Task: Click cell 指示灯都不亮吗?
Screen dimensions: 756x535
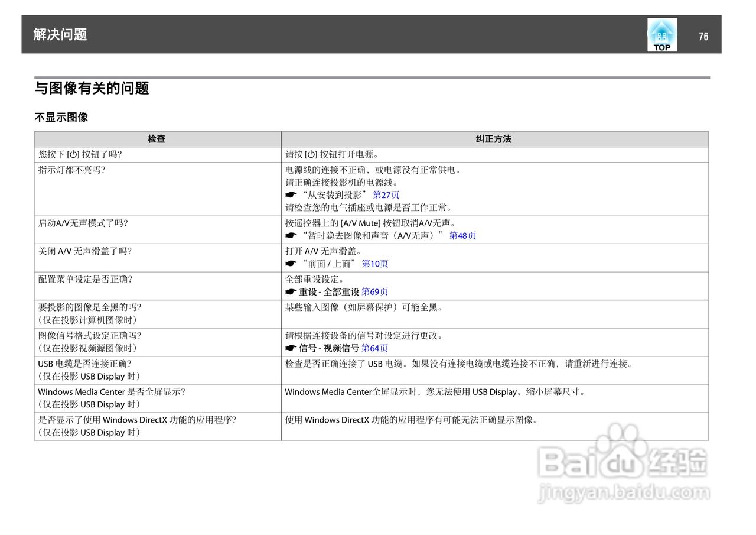Action: tap(158, 189)
